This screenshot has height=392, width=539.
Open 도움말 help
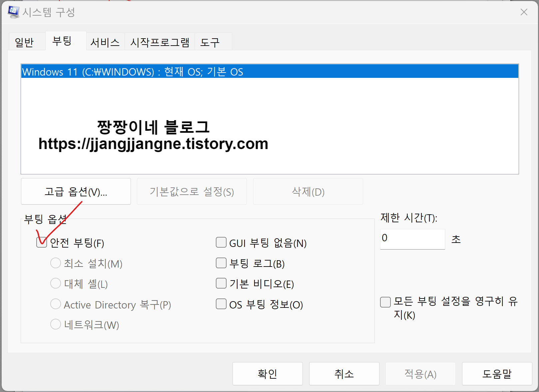[497, 374]
